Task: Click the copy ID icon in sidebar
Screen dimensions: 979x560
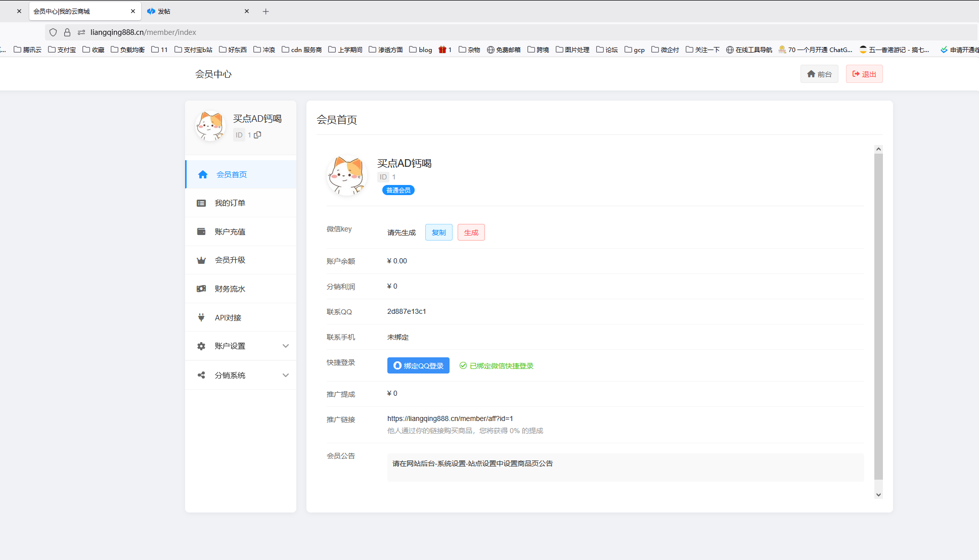Action: click(257, 135)
